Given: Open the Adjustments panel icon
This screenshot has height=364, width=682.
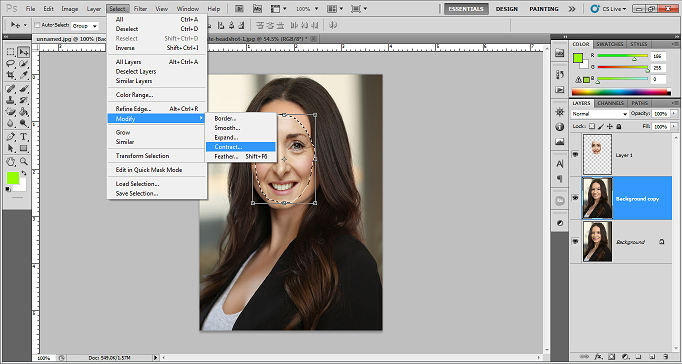Looking at the screenshot, I should [560, 223].
